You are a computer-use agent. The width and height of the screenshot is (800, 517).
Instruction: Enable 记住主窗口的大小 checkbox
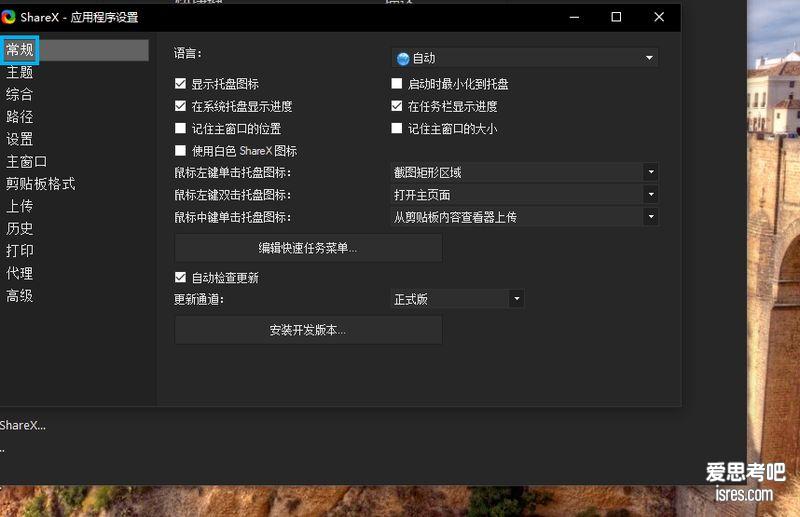[396, 128]
